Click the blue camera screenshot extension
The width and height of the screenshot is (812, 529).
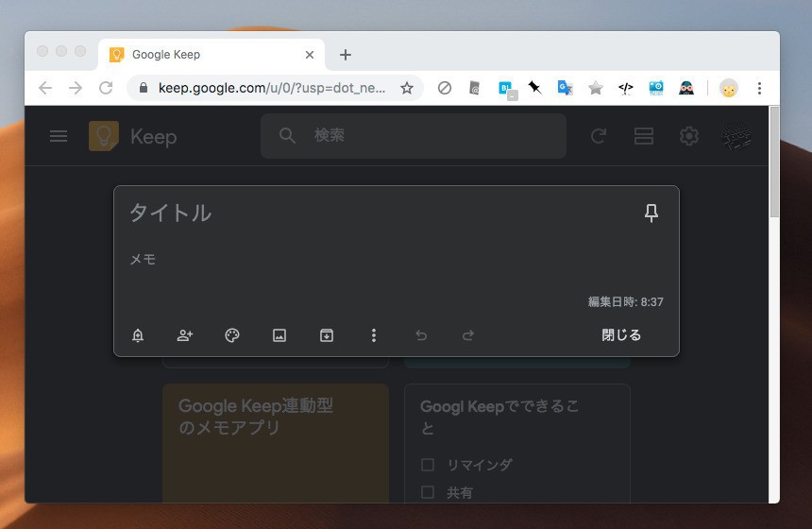pos(656,88)
